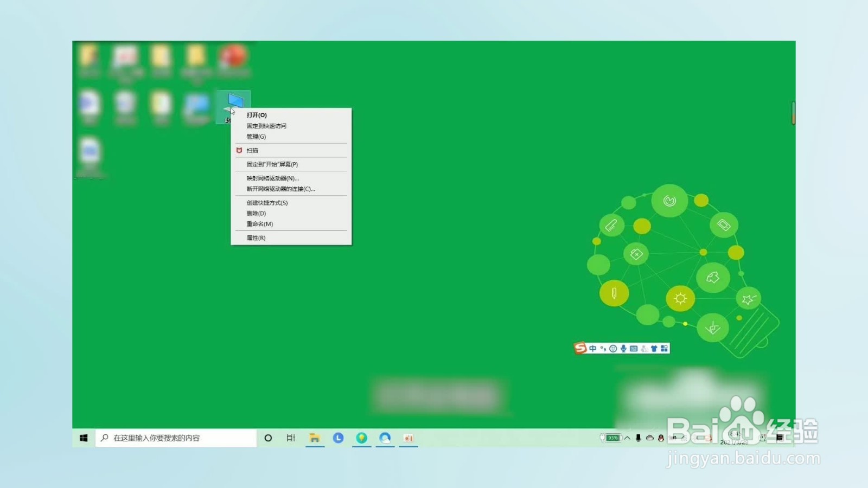The image size is (868, 488).
Task: Click the cloud icon in system tray
Action: coord(649,438)
